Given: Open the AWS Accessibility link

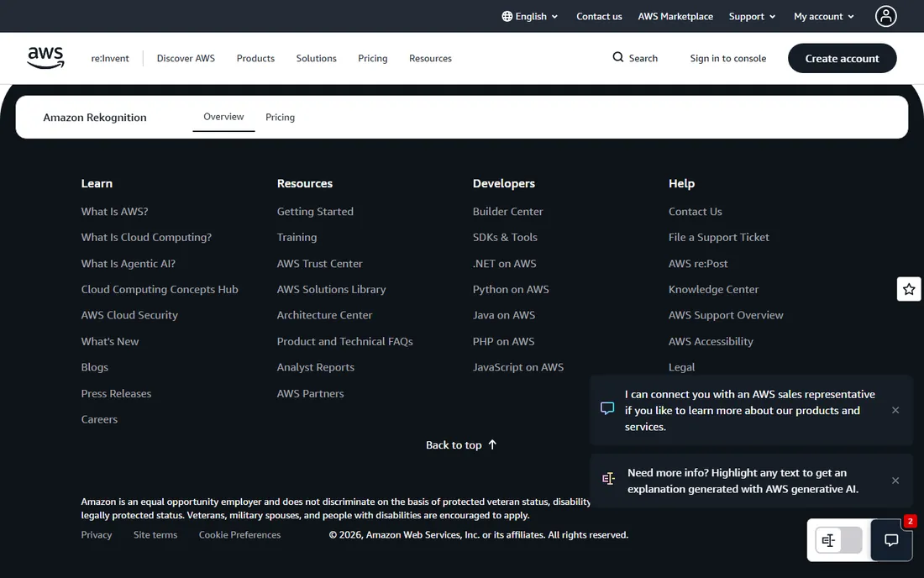Looking at the screenshot, I should tap(710, 341).
